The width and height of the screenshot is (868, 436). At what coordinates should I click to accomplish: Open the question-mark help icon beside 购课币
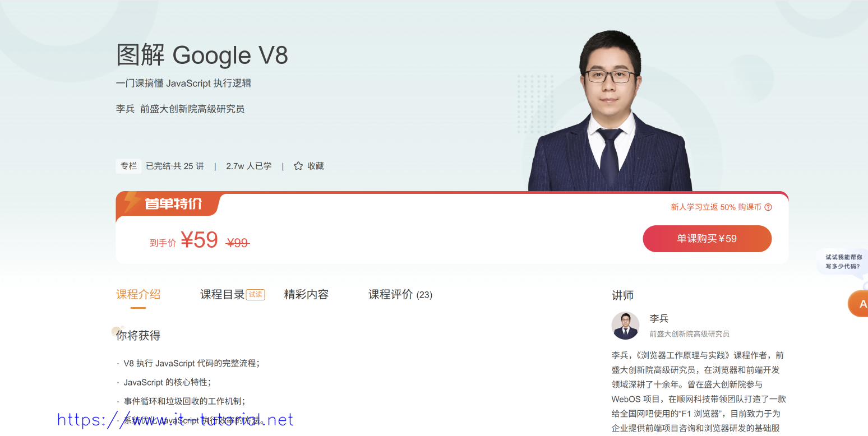coord(768,207)
